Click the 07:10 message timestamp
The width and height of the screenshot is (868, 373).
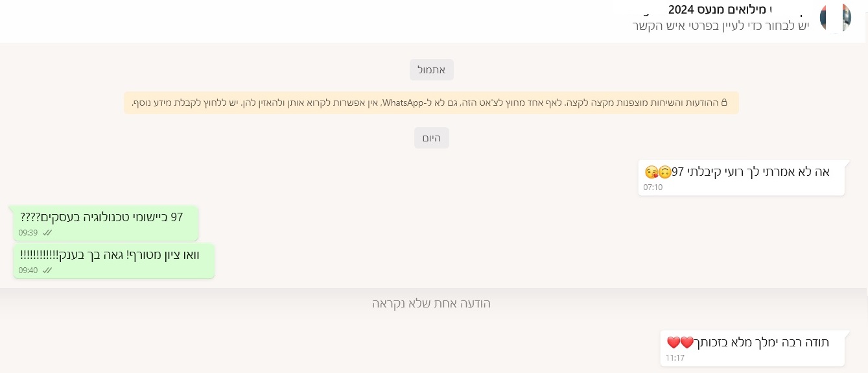tap(653, 187)
